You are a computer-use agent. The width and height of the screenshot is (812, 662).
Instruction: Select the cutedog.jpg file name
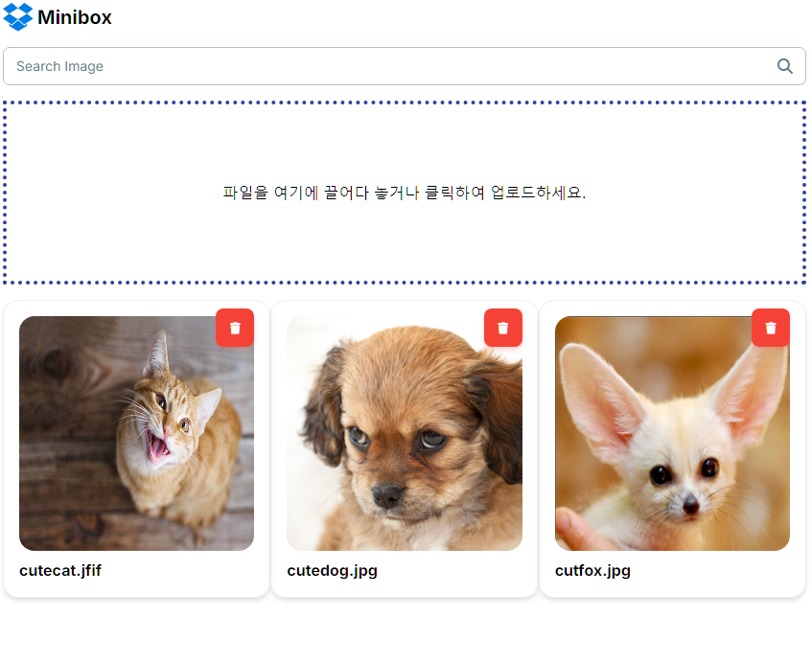click(333, 571)
